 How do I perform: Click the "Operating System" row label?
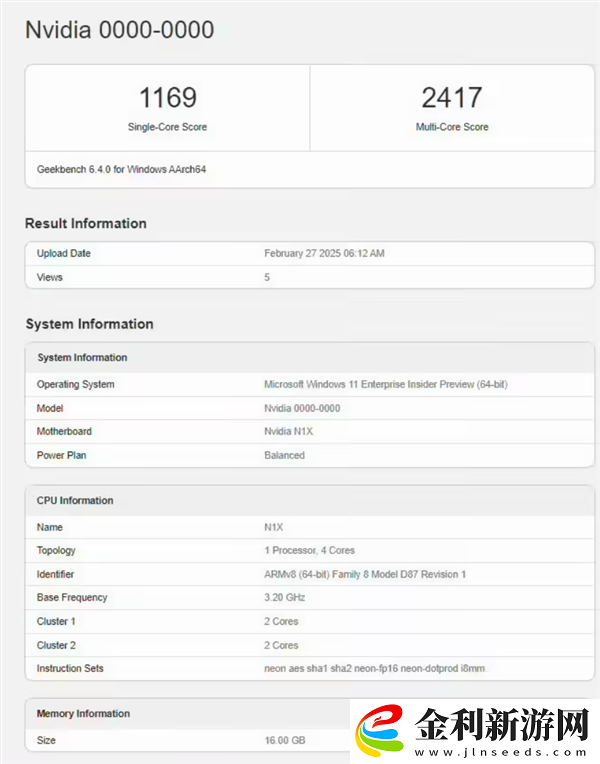tap(76, 384)
